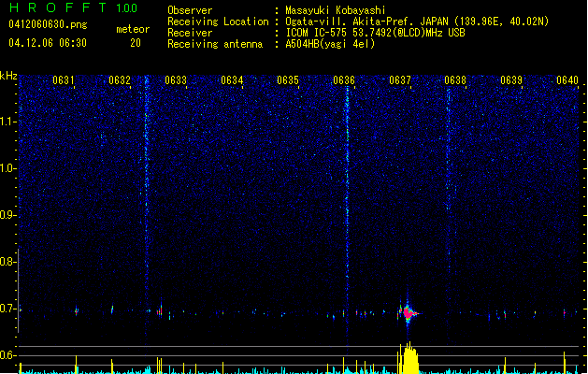588x374 pixels.
Task: Click the large pink meteor echo near 0637
Action: click(x=408, y=312)
